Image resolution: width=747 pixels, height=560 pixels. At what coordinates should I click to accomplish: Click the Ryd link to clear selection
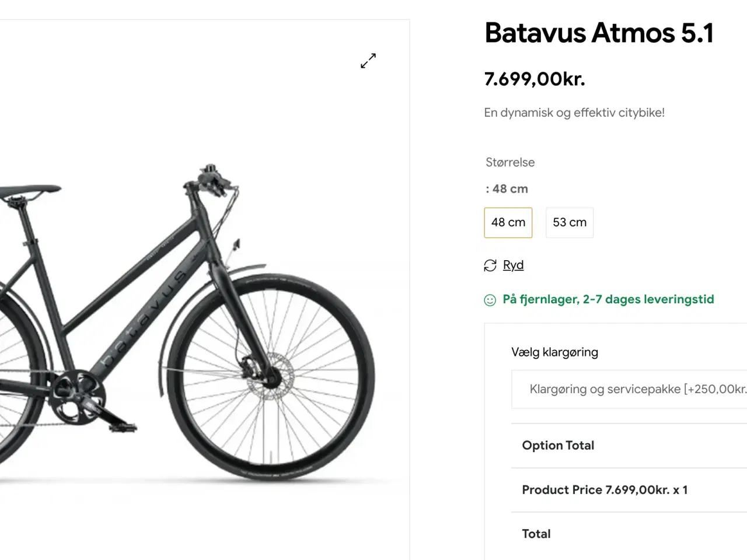[513, 265]
